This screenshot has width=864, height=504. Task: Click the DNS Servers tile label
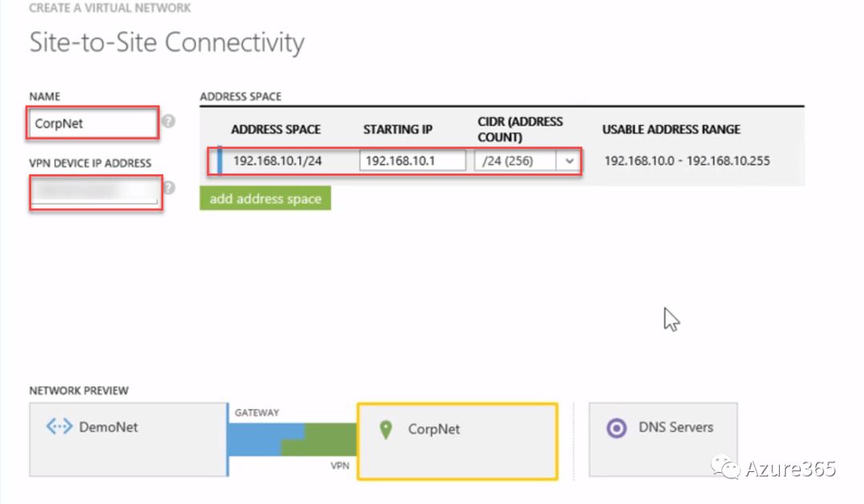(x=675, y=427)
